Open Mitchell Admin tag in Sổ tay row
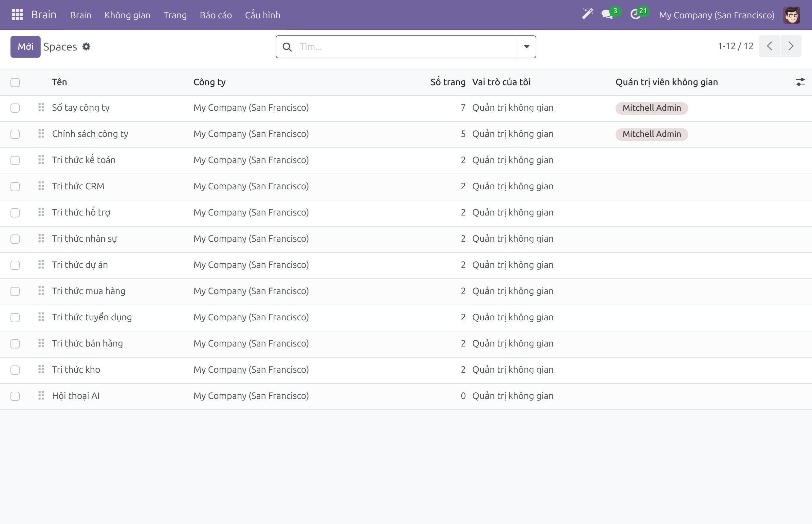The width and height of the screenshot is (812, 524). click(652, 108)
